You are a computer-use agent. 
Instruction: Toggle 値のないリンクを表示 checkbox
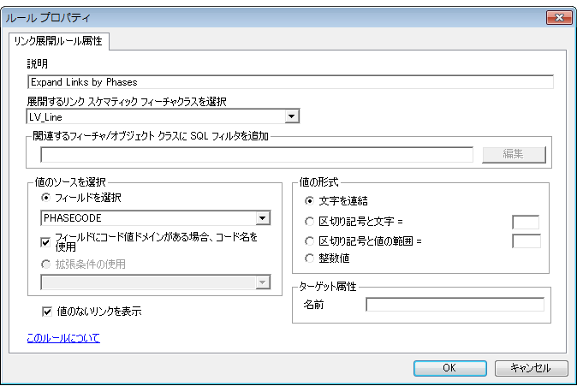(46, 312)
